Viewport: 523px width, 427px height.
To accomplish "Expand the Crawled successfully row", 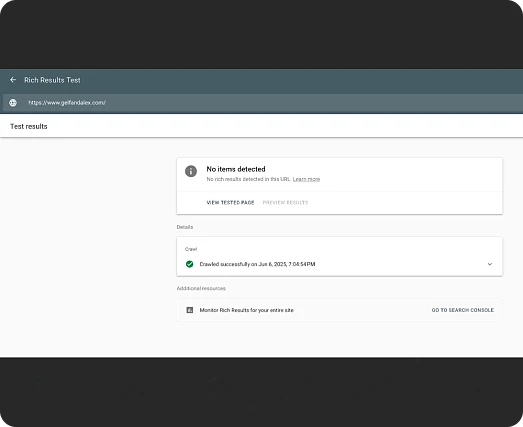I will (x=340, y=264).
